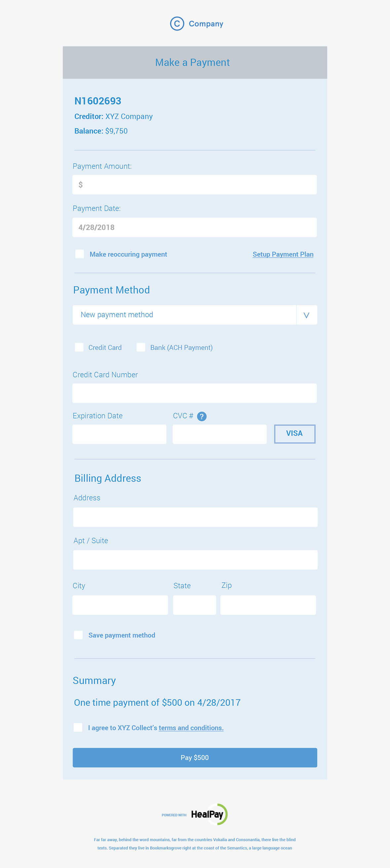Image resolution: width=390 pixels, height=868 pixels.
Task: Check the Save payment method box
Action: (x=78, y=635)
